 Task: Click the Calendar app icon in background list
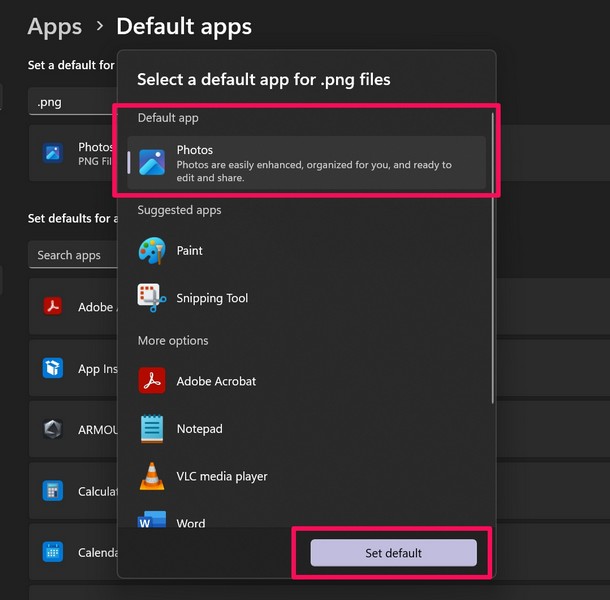tap(53, 552)
